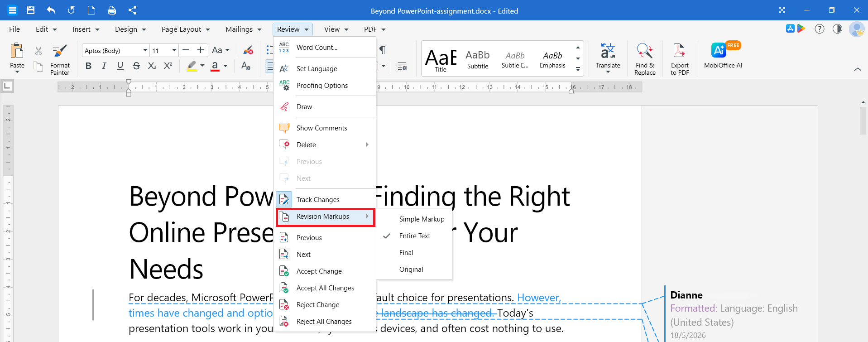Launch MobiOffice AI

(x=723, y=55)
